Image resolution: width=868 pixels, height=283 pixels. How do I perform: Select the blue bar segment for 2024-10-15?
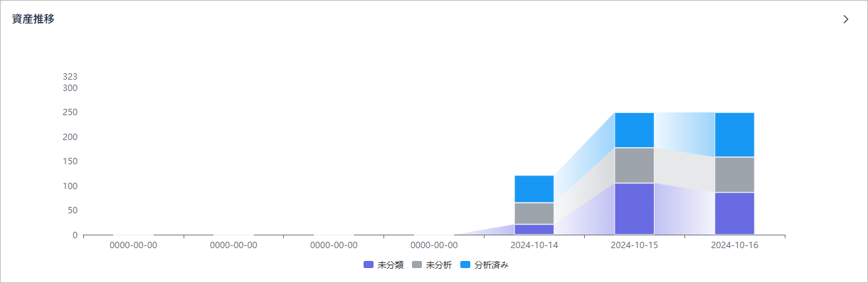(x=634, y=130)
